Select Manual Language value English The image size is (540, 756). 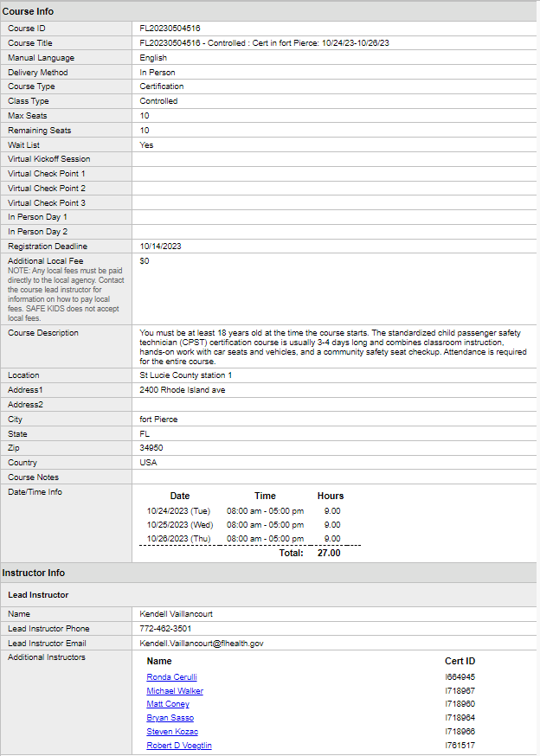tap(153, 57)
